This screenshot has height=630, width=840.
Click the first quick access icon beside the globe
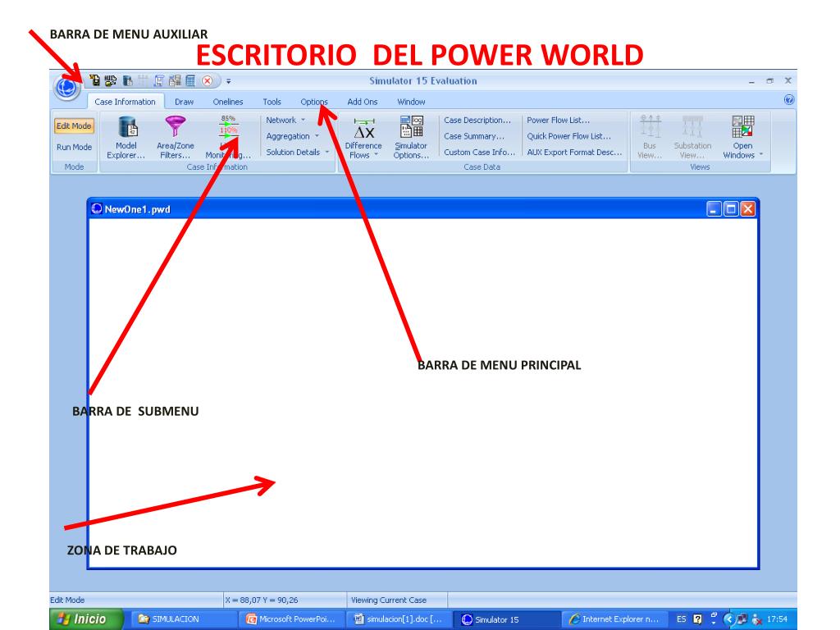95,81
